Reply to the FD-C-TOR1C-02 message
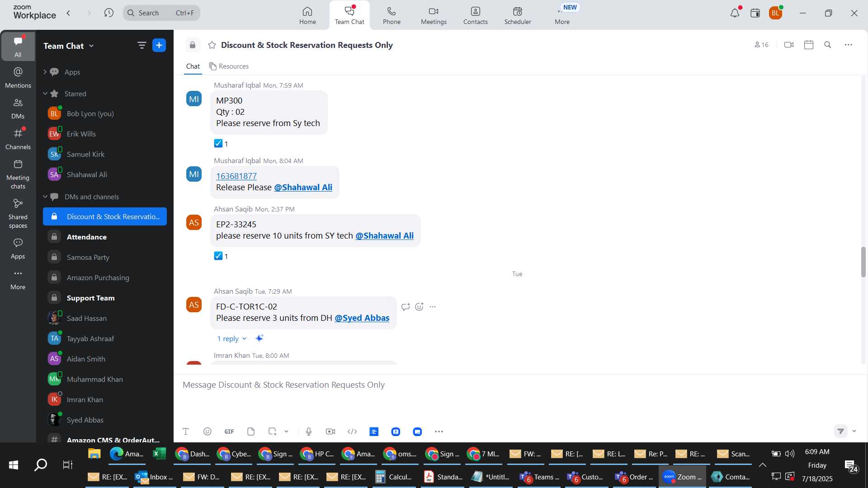Screen dimensions: 868x488 [406, 307]
